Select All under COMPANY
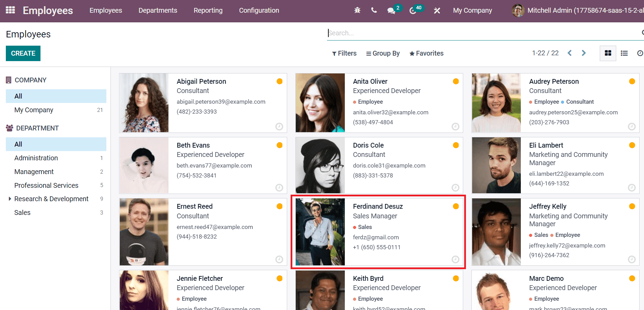 56,96
